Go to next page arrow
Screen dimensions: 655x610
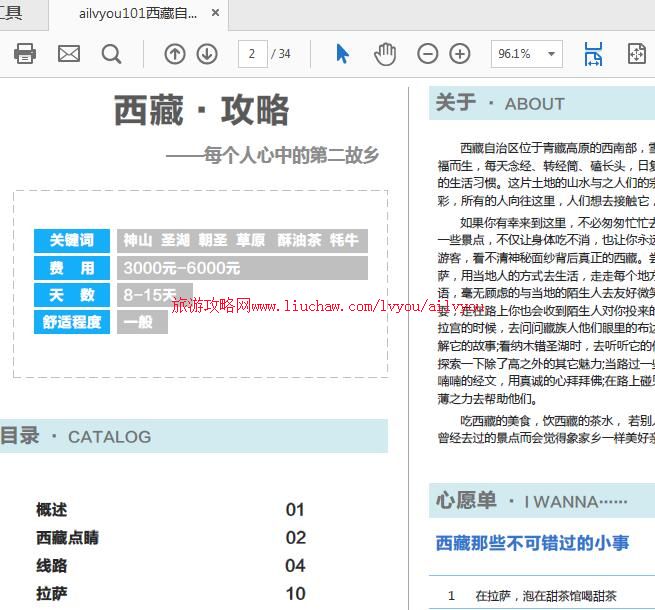pyautogui.click(x=207, y=54)
